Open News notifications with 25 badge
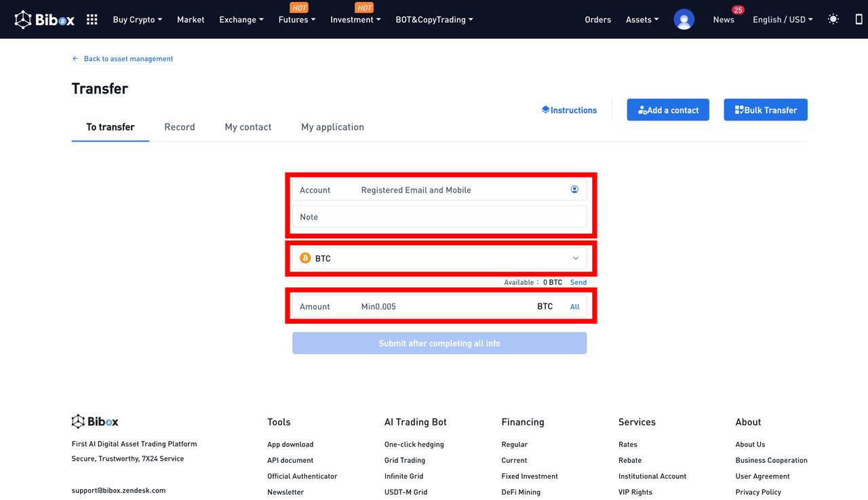The height and width of the screenshot is (500, 868). (x=724, y=20)
